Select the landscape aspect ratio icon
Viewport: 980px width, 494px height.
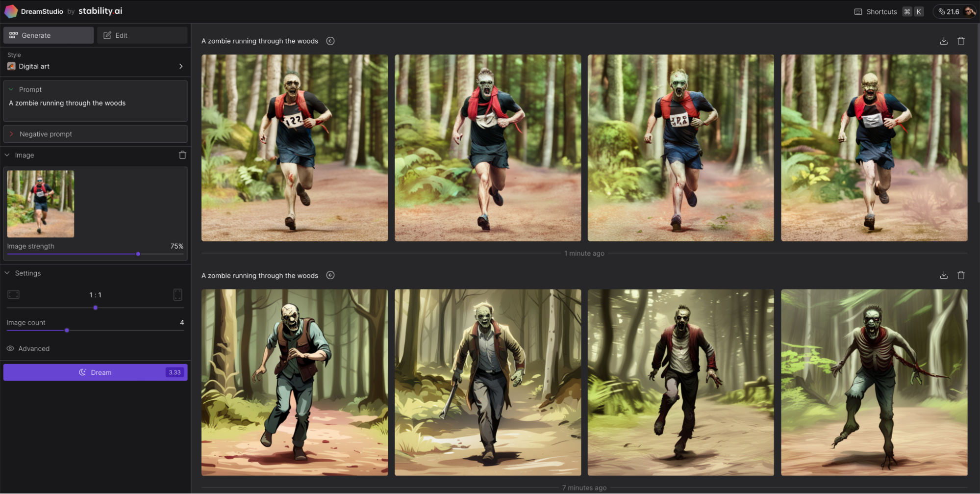(x=13, y=294)
